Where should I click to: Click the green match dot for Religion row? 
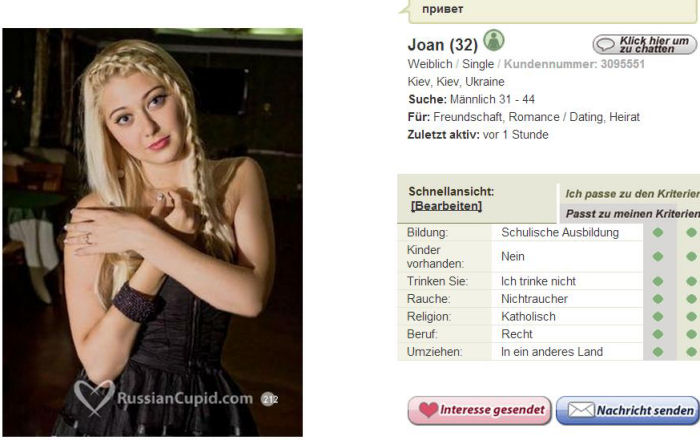click(x=658, y=316)
